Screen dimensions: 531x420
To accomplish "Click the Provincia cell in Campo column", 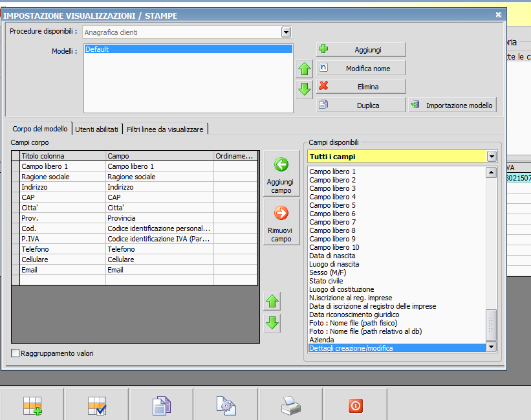I will (160, 218).
